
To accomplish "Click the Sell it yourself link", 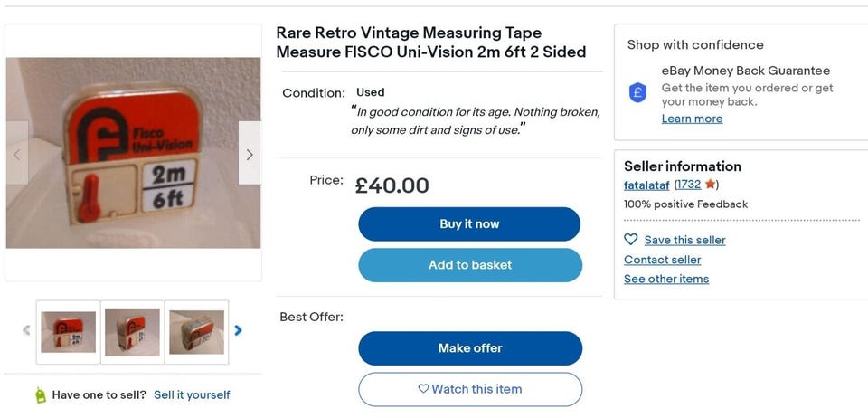I will click(x=192, y=395).
